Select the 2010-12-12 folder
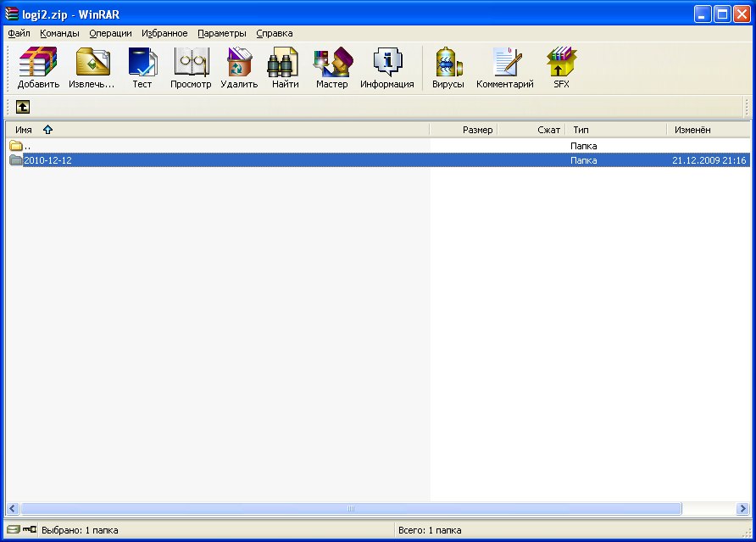756x542 pixels. point(47,160)
